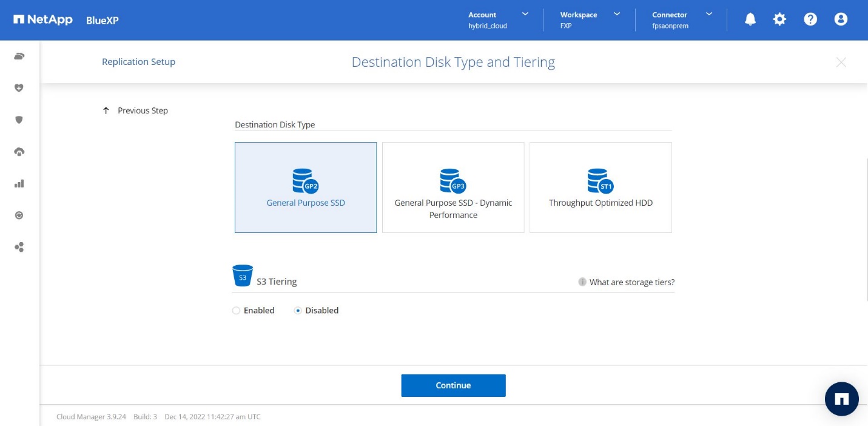The width and height of the screenshot is (868, 426).
Task: Expand the Connector fpsaonprem dropdown
Action: (682, 20)
